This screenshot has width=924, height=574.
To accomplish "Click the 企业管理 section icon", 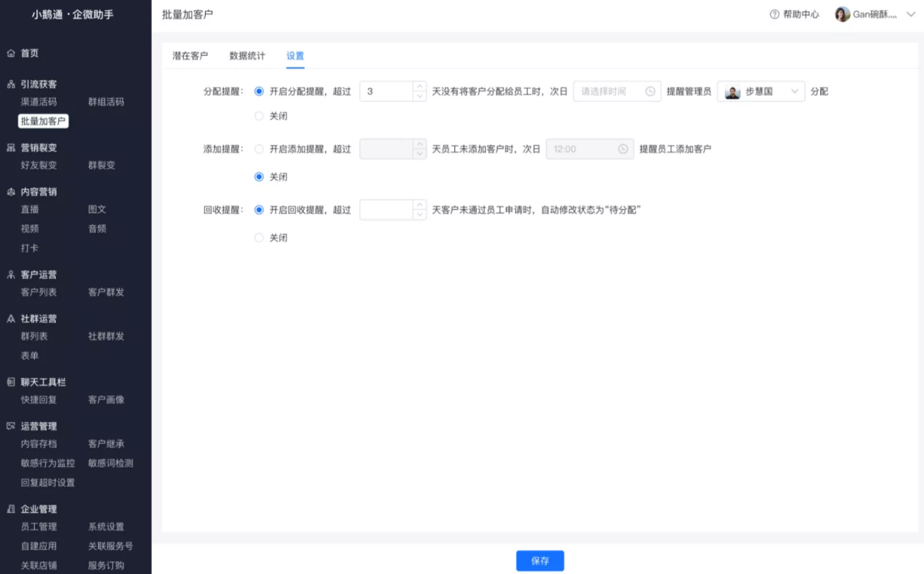I will pyautogui.click(x=10, y=509).
